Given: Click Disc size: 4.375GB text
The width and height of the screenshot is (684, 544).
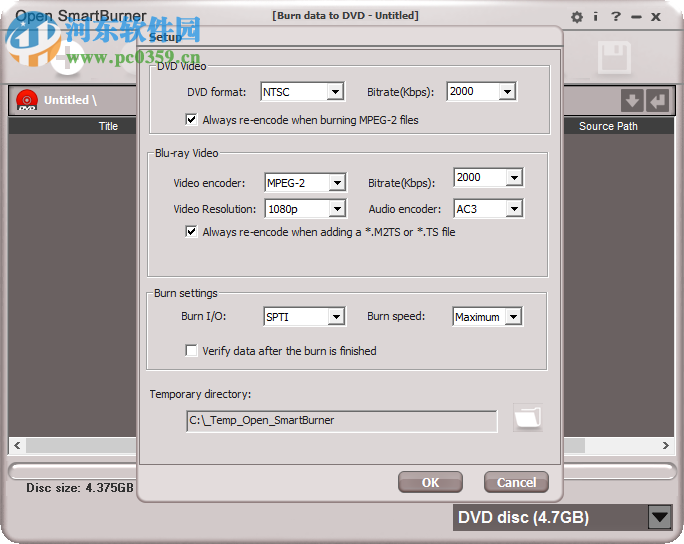Looking at the screenshot, I should click(79, 487).
